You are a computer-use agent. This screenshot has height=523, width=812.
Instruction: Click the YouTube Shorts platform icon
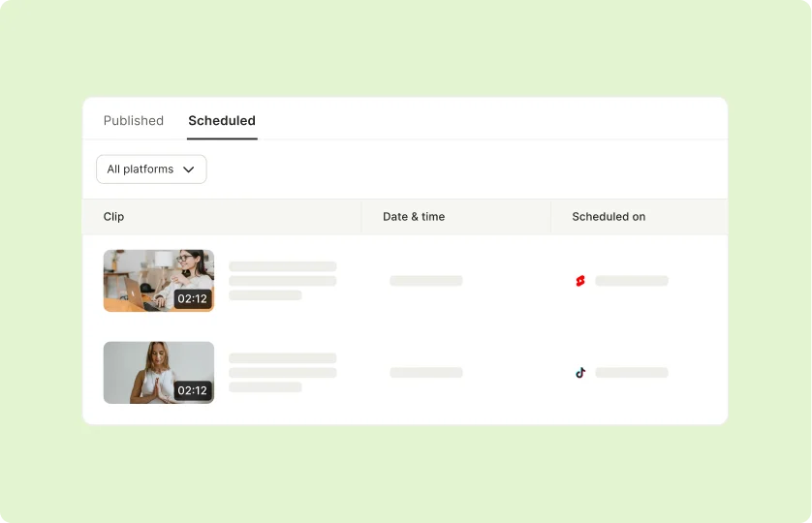pyautogui.click(x=580, y=281)
